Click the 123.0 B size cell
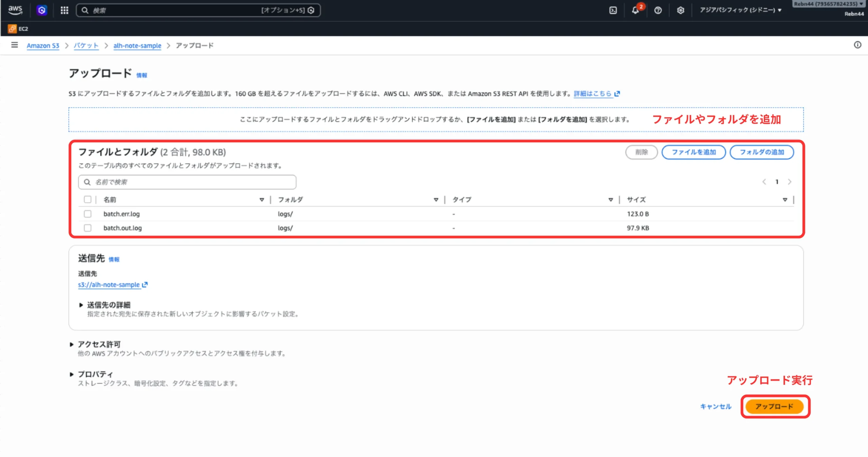The width and height of the screenshot is (868, 457). 638,214
